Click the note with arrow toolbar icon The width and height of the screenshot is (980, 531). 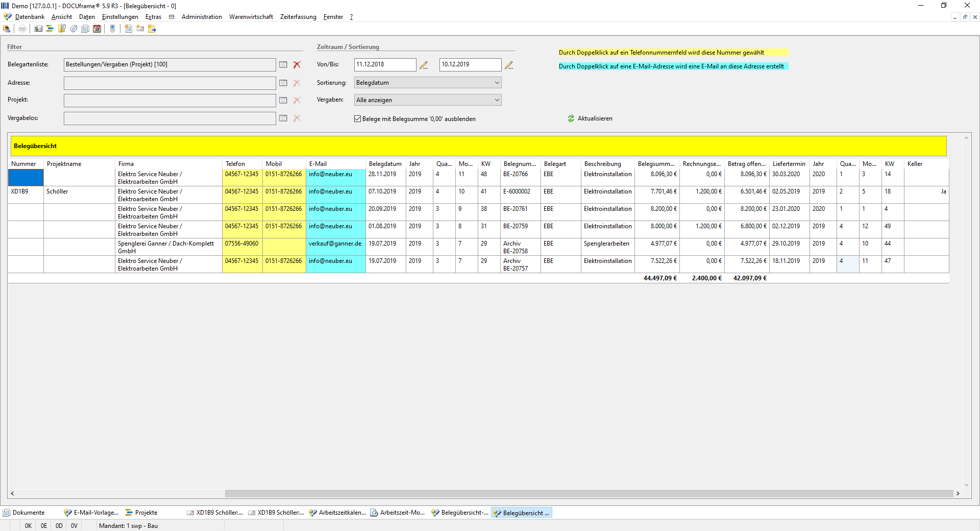(x=152, y=29)
